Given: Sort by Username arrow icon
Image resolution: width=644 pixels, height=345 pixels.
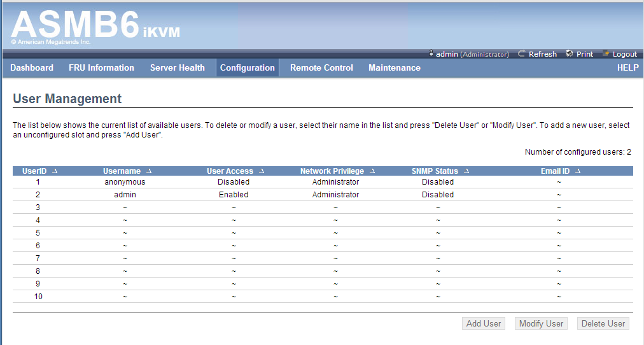Looking at the screenshot, I should point(149,171).
